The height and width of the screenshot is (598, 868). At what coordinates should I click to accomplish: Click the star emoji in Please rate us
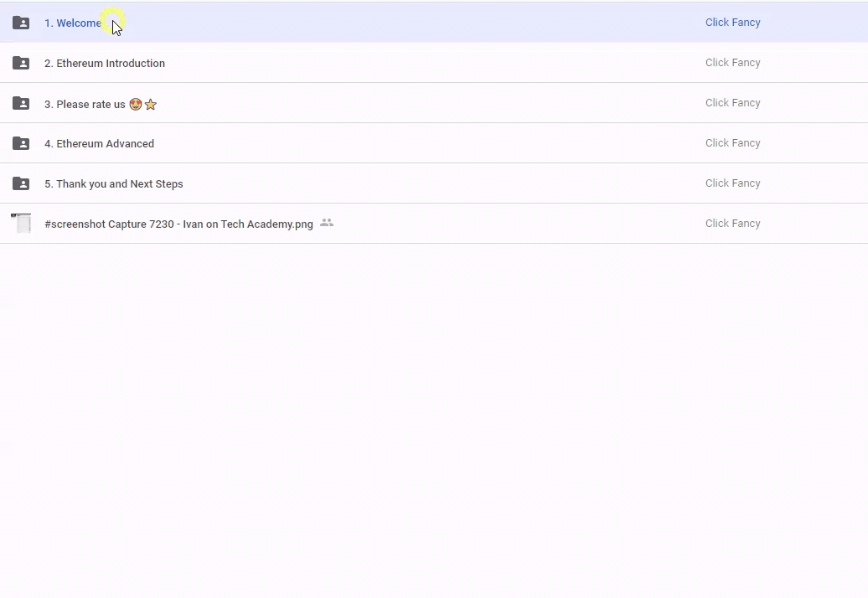[x=151, y=104]
